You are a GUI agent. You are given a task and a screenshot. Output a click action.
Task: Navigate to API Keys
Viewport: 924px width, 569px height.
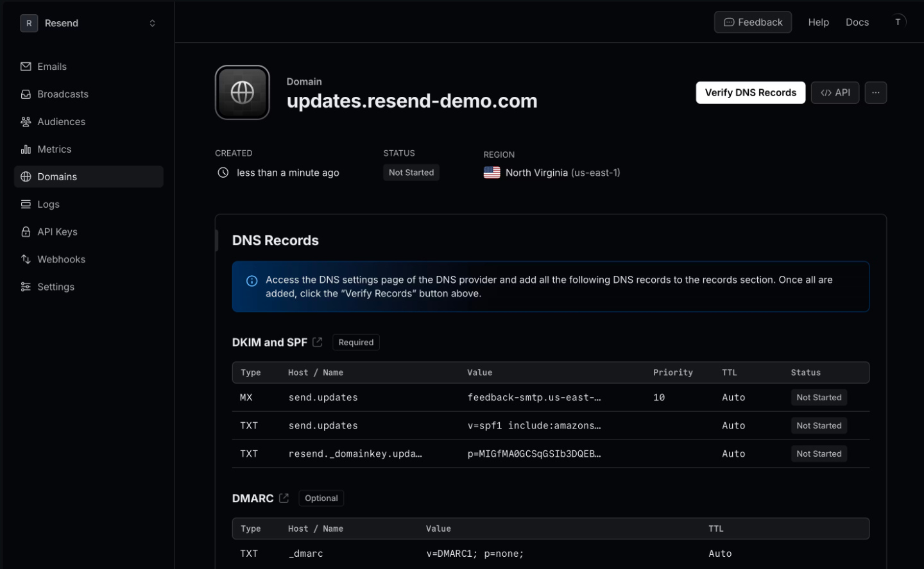coord(58,232)
